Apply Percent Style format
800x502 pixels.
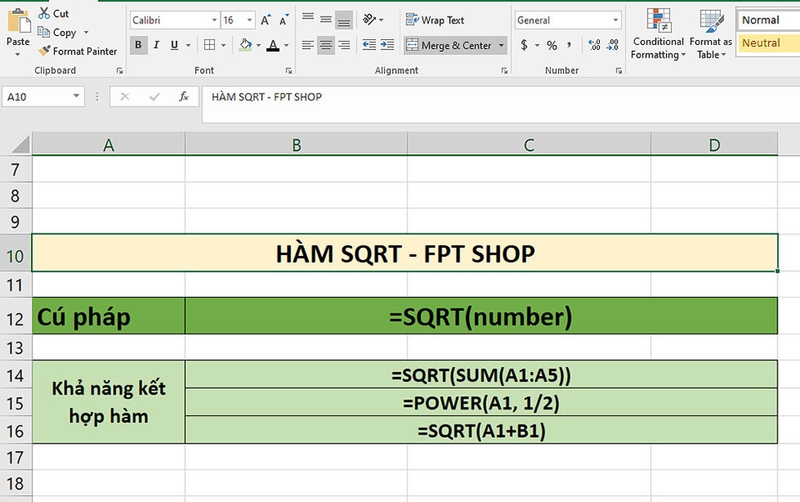click(552, 45)
